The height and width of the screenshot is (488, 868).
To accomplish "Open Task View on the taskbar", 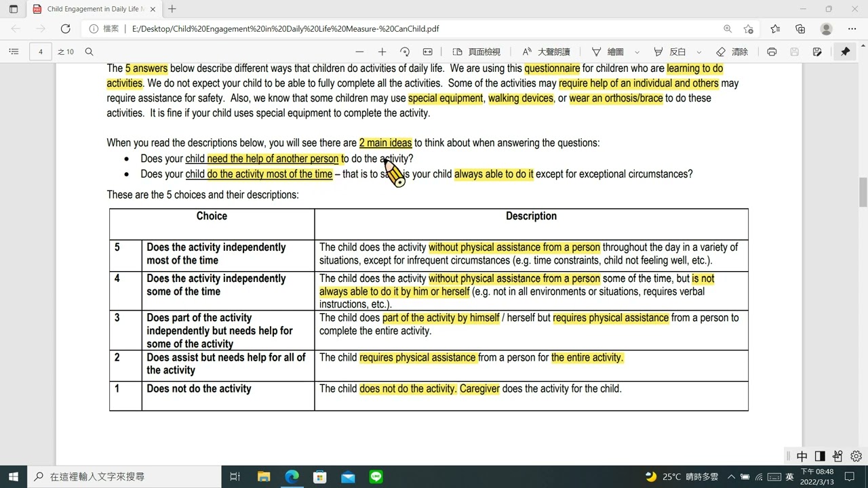I will pyautogui.click(x=235, y=476).
